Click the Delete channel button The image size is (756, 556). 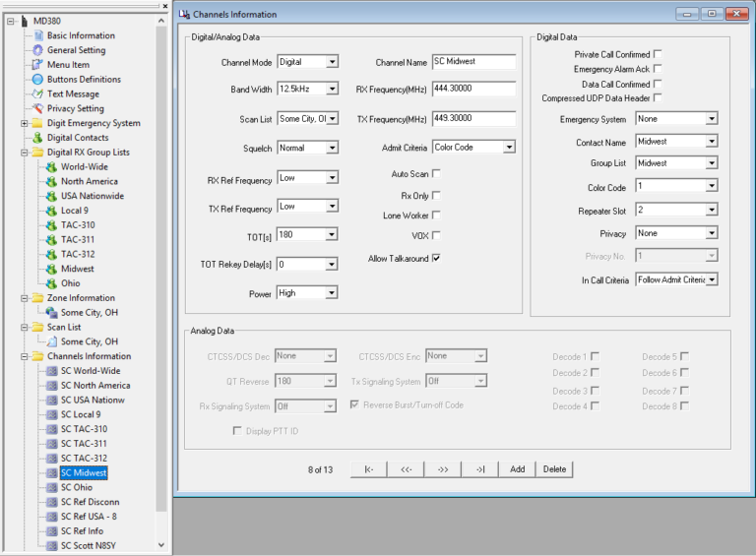pos(554,469)
